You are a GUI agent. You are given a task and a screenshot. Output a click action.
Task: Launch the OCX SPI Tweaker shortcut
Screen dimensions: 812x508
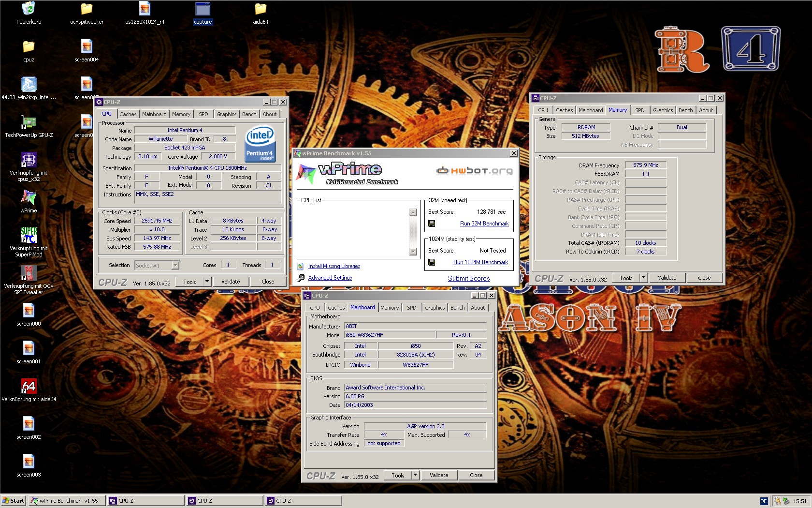tap(29, 273)
